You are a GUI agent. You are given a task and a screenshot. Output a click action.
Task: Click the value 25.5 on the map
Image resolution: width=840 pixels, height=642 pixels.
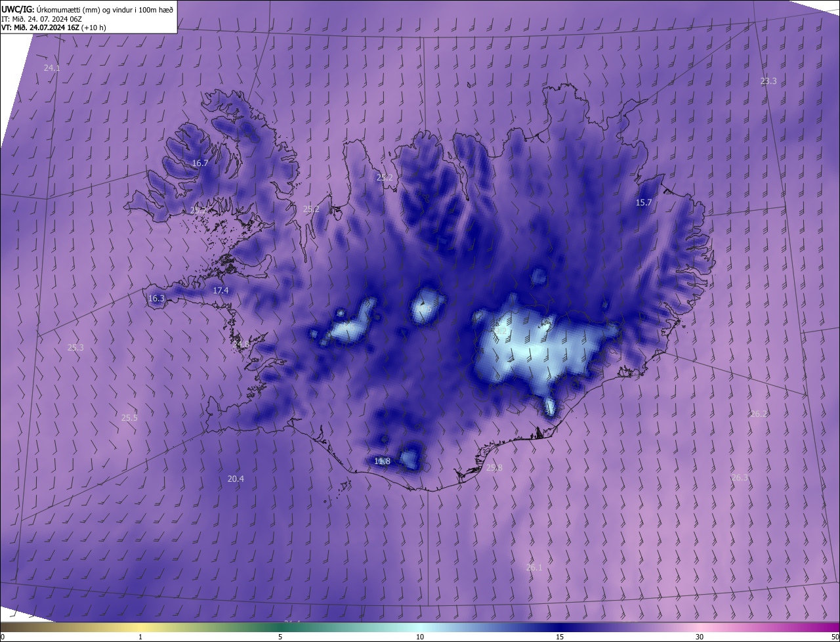130,418
